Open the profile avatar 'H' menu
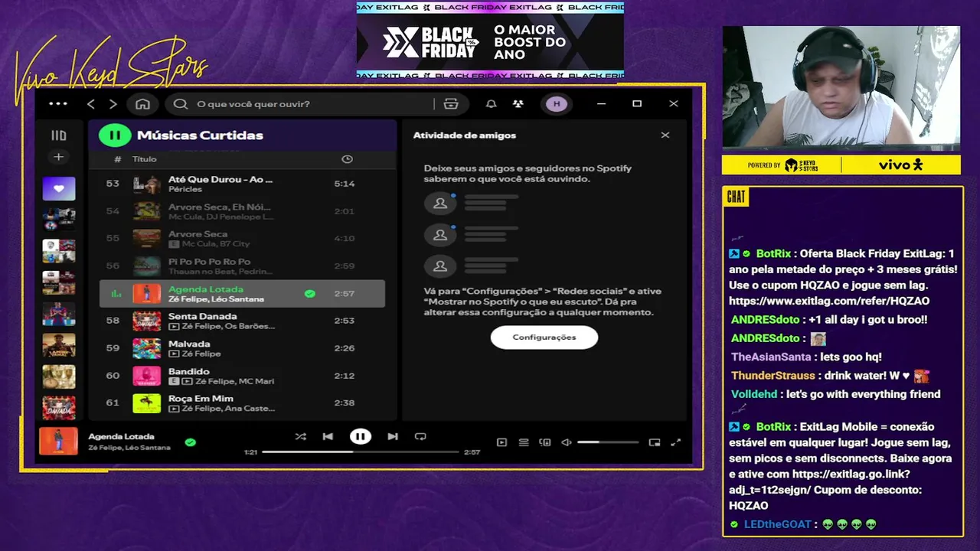Screen dimensions: 980x551 click(x=557, y=104)
